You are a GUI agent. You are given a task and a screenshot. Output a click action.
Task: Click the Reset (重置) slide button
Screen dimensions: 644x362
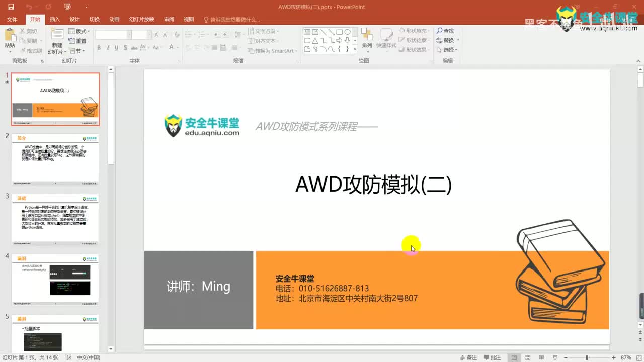click(x=77, y=41)
